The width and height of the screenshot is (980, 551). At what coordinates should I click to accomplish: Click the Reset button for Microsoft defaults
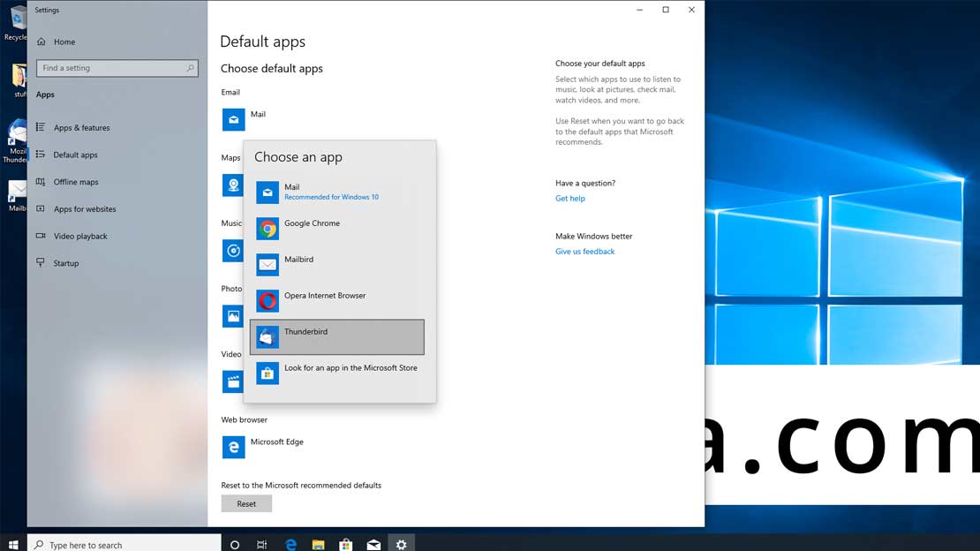coord(246,503)
